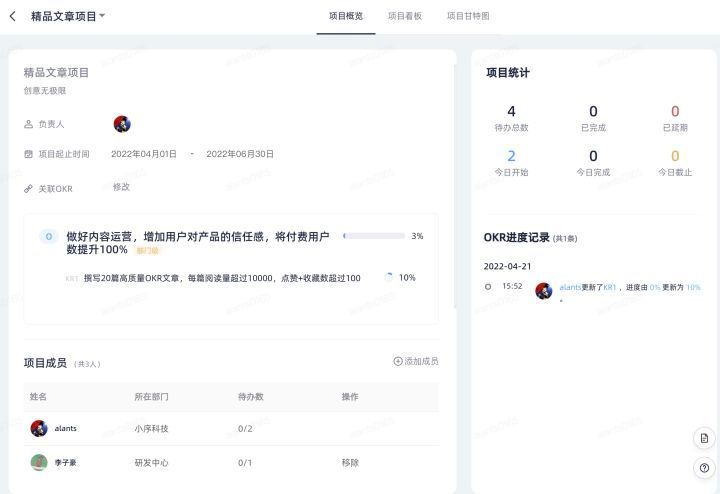The height and width of the screenshot is (494, 720).
Task: Click the avatar in OKR progress record
Action: [x=544, y=291]
